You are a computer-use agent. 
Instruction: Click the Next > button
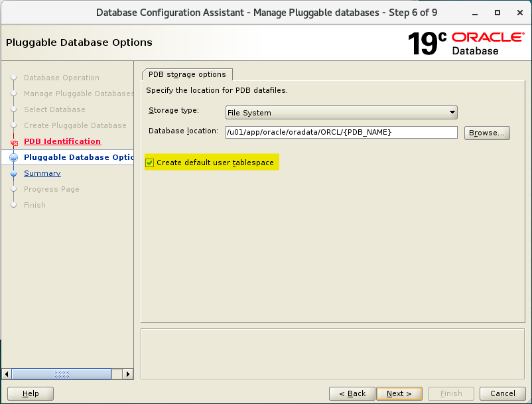[x=399, y=393]
